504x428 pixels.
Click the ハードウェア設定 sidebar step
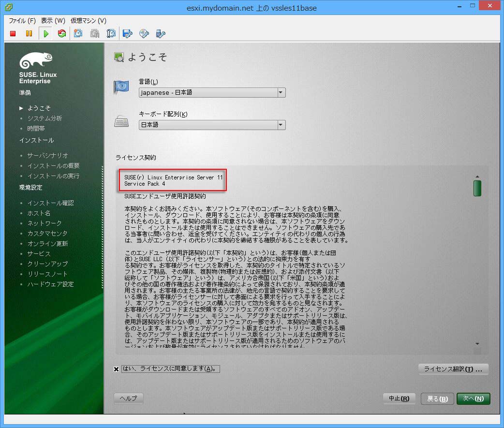pyautogui.click(x=50, y=284)
